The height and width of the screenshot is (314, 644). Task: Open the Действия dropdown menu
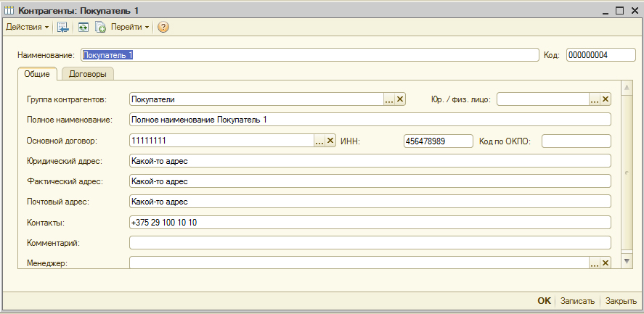pos(27,27)
